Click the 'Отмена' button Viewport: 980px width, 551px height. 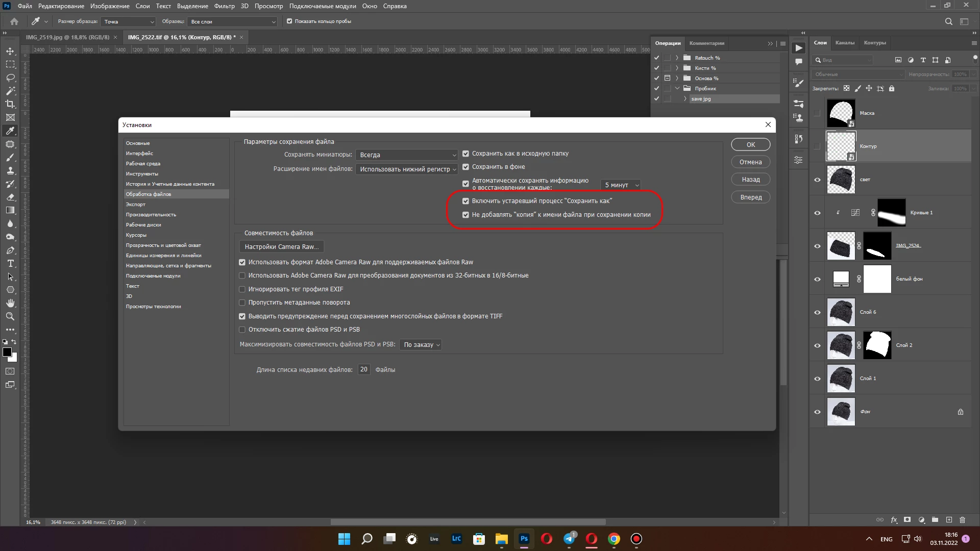[x=750, y=162]
